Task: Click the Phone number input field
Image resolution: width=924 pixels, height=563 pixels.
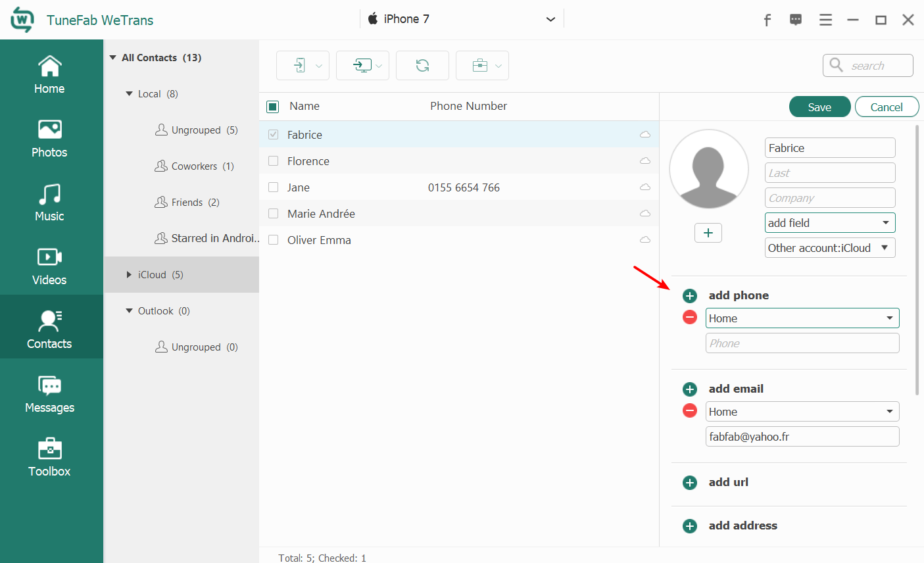Action: coord(802,343)
